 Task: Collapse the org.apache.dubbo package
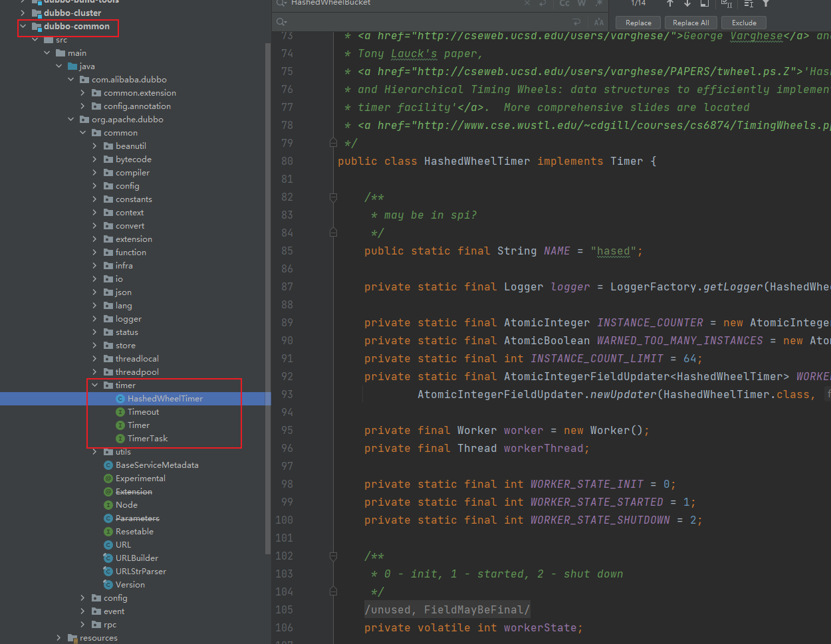(71, 120)
